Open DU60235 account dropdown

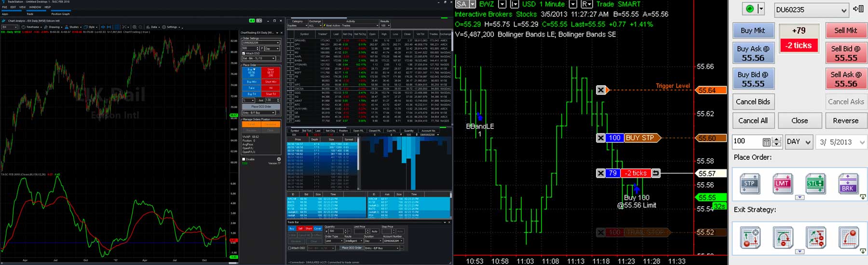pyautogui.click(x=812, y=10)
